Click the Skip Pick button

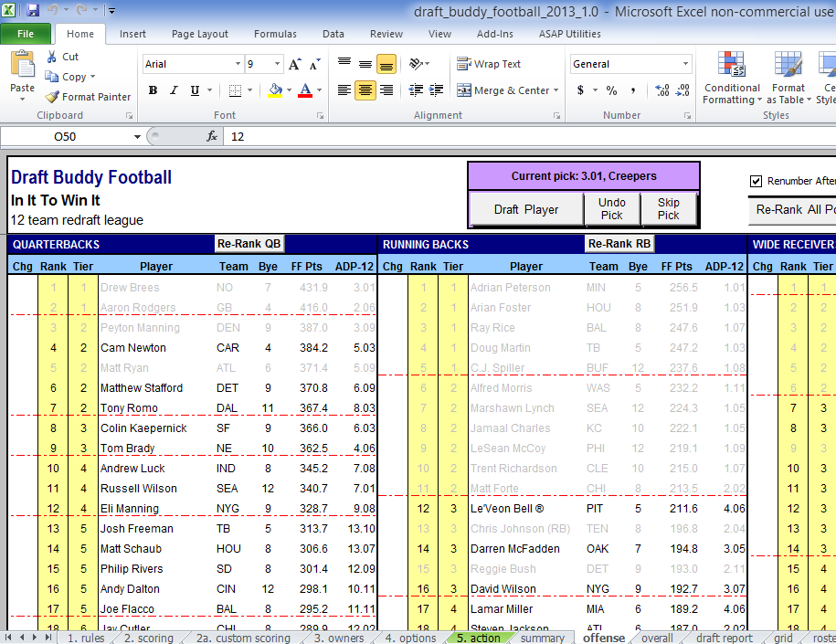click(x=668, y=209)
